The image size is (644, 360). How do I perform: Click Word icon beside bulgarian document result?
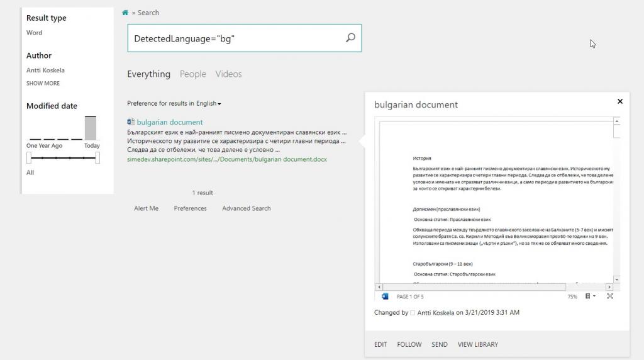[131, 122]
